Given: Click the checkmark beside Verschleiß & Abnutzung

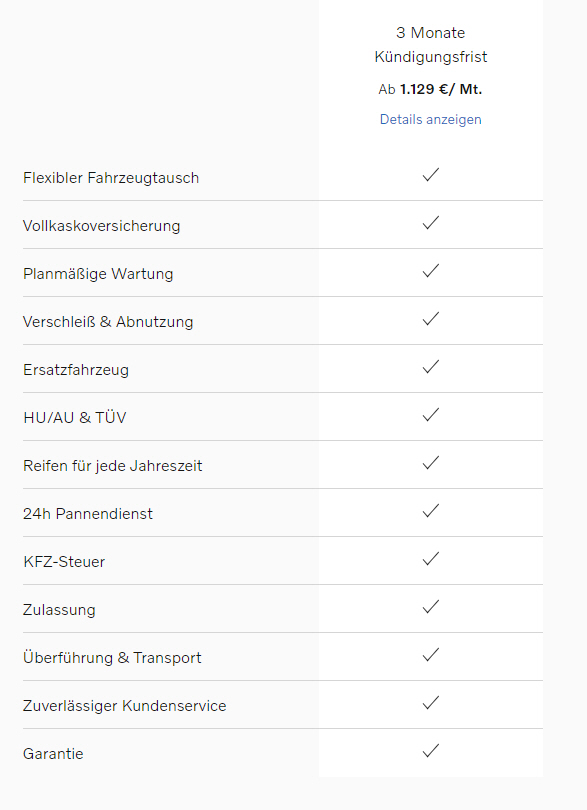Looking at the screenshot, I should (430, 319).
